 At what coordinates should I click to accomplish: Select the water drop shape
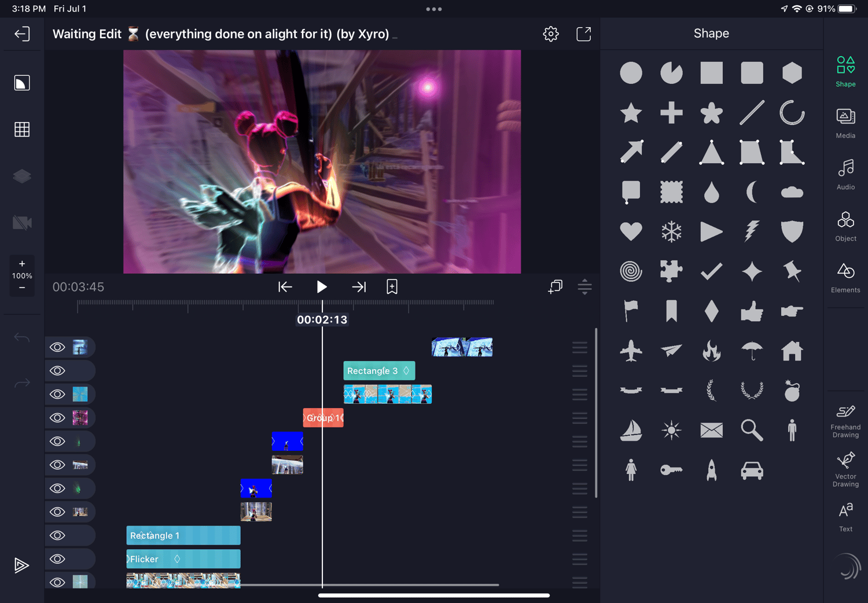click(x=712, y=192)
